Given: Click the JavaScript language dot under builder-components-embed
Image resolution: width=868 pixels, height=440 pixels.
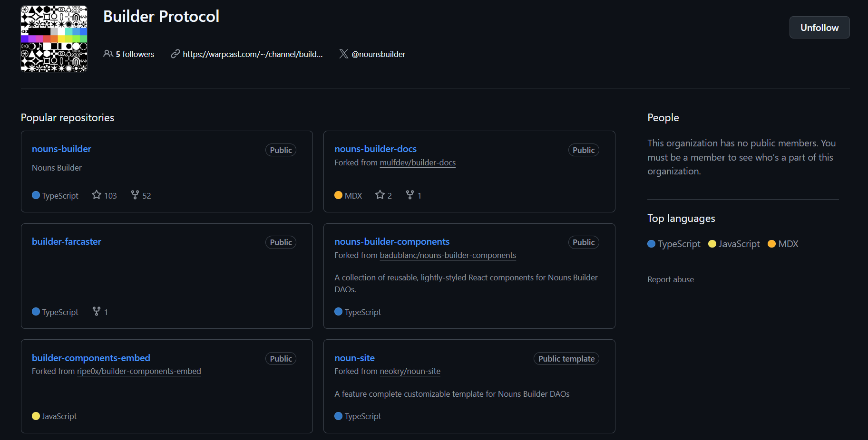Looking at the screenshot, I should point(35,416).
